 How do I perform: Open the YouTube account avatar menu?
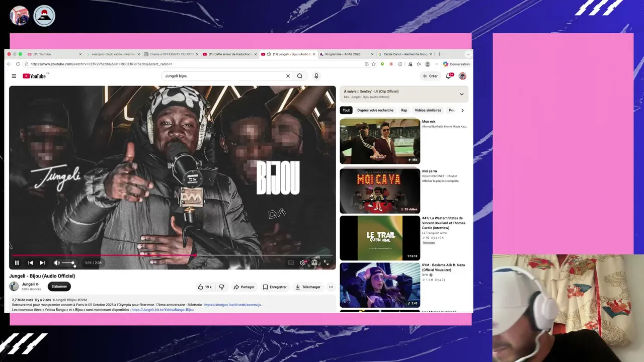coord(462,76)
